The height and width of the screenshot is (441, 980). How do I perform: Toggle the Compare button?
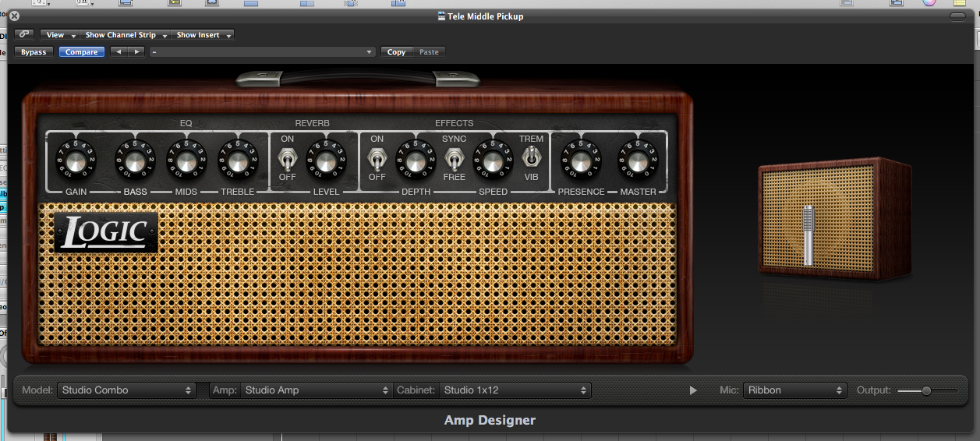click(82, 52)
